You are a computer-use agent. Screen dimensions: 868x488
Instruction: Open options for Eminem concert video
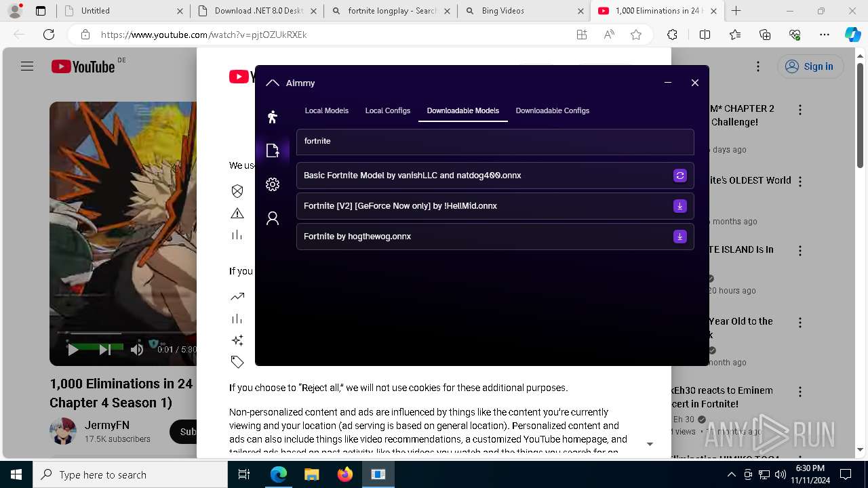pyautogui.click(x=800, y=392)
